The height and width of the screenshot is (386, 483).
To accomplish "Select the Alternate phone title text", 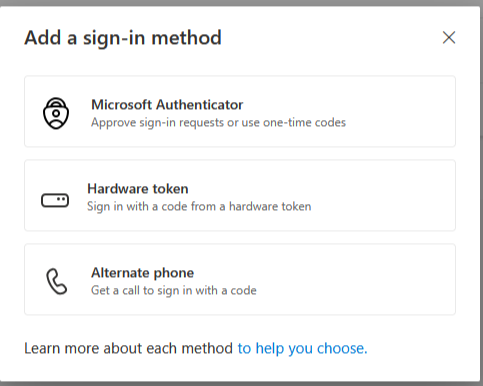I will (x=142, y=273).
